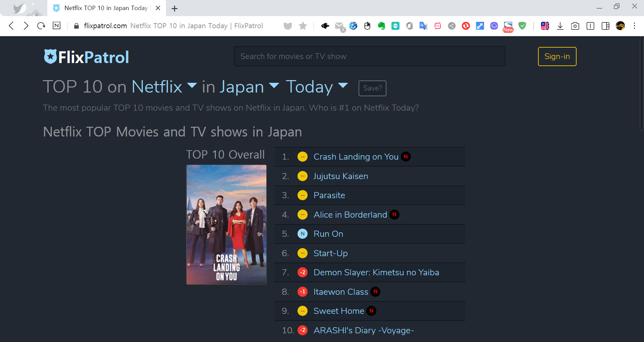Click the Sign-in button
This screenshot has width=644, height=342.
557,56
